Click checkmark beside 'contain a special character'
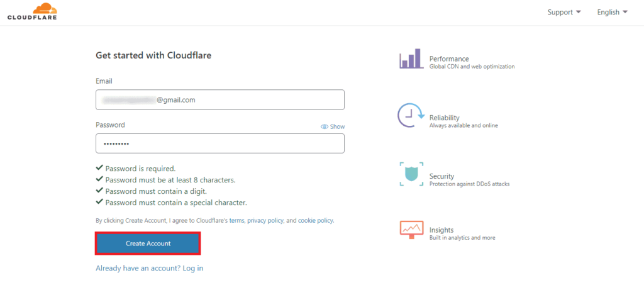Image resolution: width=644 pixels, height=307 pixels. 99,202
